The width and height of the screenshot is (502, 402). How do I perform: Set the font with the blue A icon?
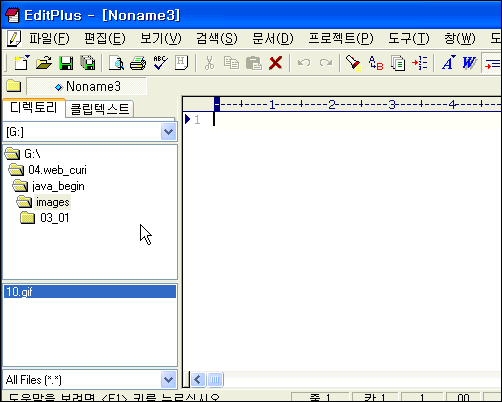448,63
